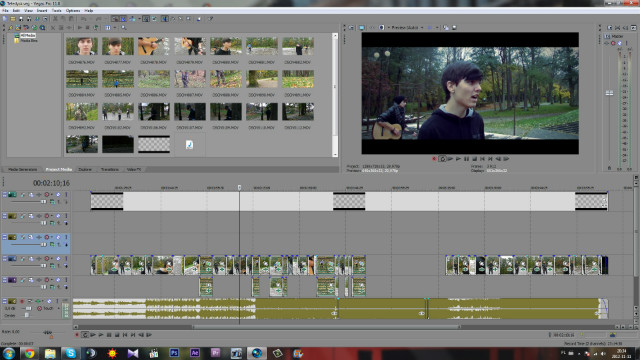Select the guitar clip thumbnail in Project Media
The width and height of the screenshot is (640, 360).
(154, 47)
